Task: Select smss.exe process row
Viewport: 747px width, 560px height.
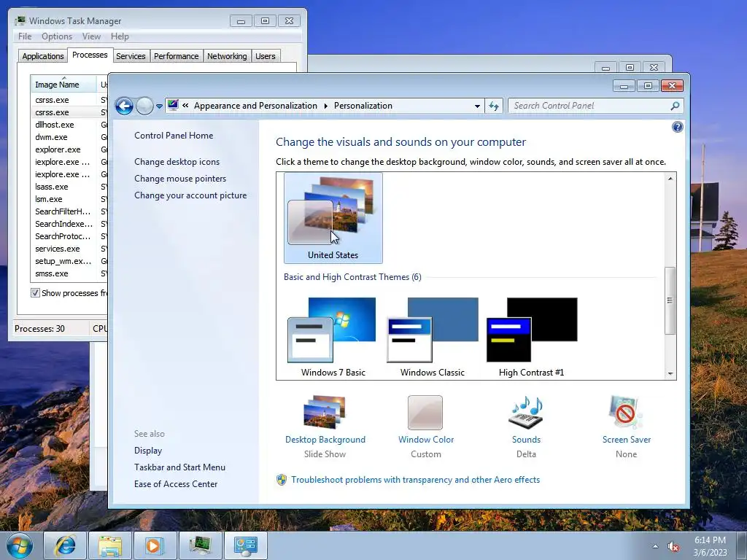Action: 69,273
